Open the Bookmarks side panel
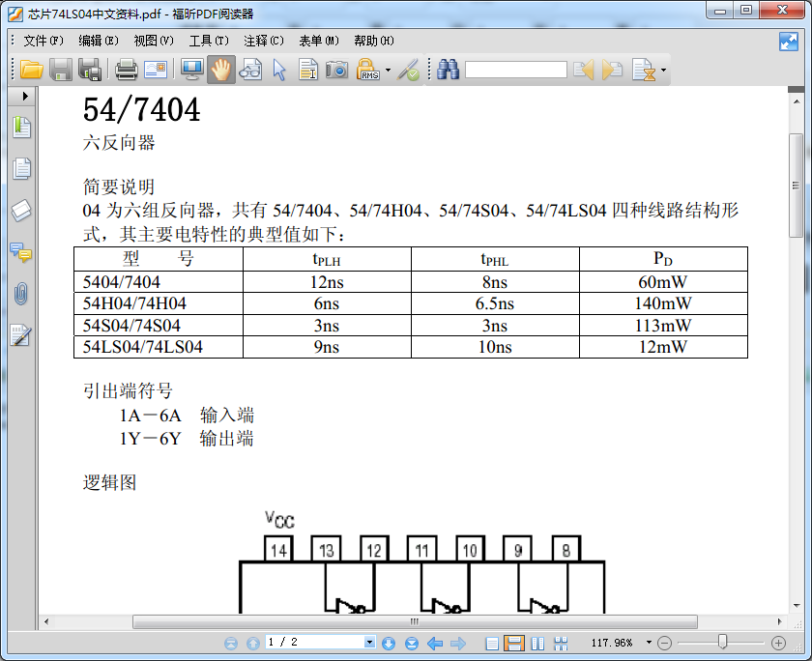 tap(21, 128)
